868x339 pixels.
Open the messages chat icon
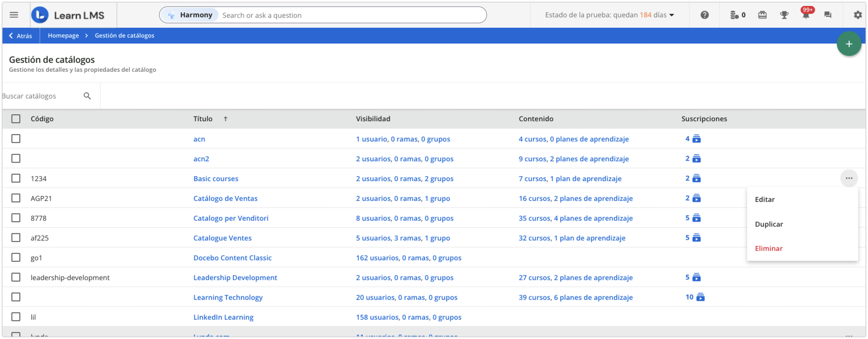pyautogui.click(x=828, y=15)
